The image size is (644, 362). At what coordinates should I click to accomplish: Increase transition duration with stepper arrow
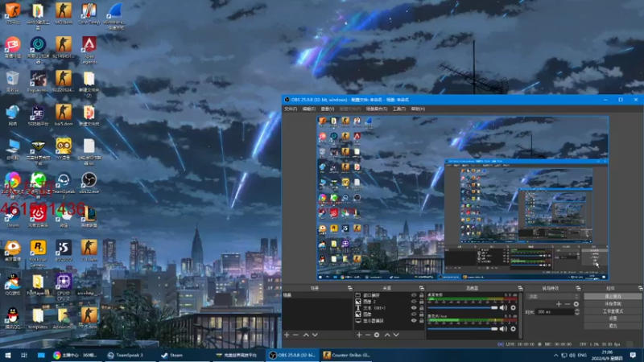[x=576, y=311]
